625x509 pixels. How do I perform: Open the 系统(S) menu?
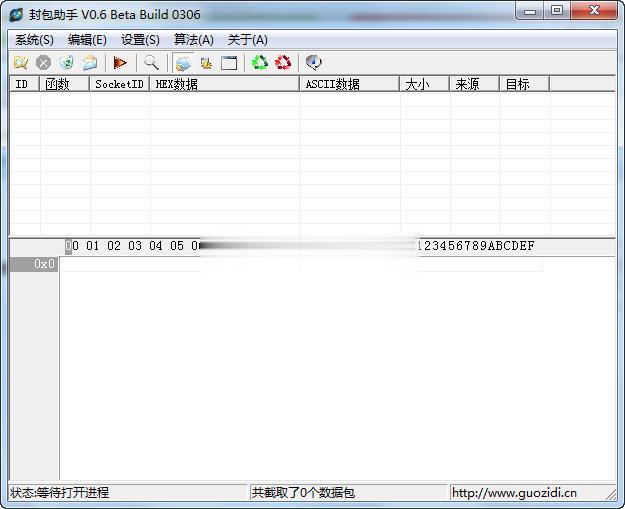[34, 40]
